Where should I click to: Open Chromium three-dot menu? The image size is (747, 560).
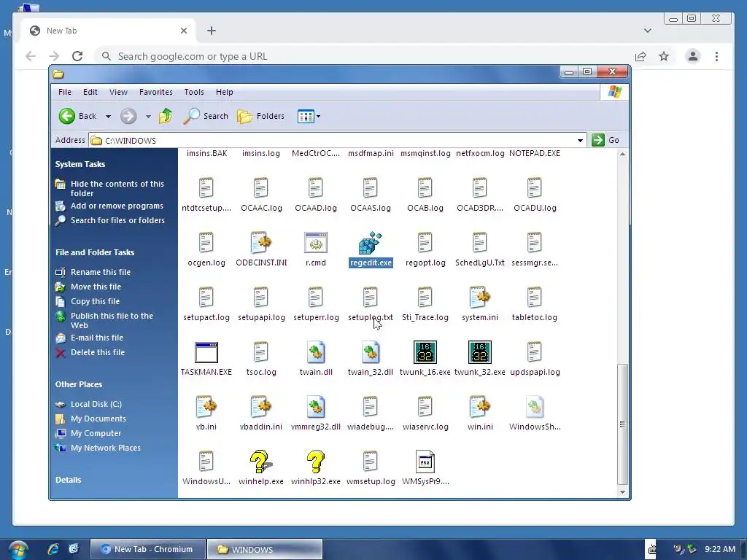(716, 56)
